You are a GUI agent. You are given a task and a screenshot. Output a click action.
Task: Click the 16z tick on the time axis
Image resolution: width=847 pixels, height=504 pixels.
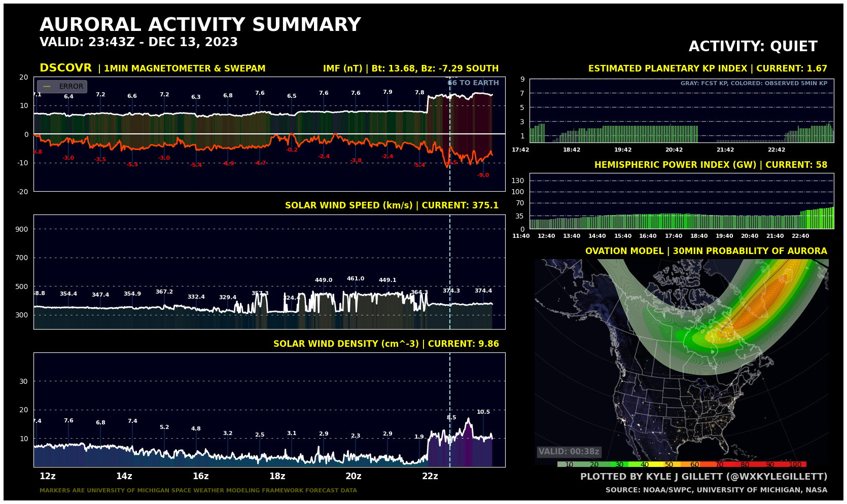[201, 477]
